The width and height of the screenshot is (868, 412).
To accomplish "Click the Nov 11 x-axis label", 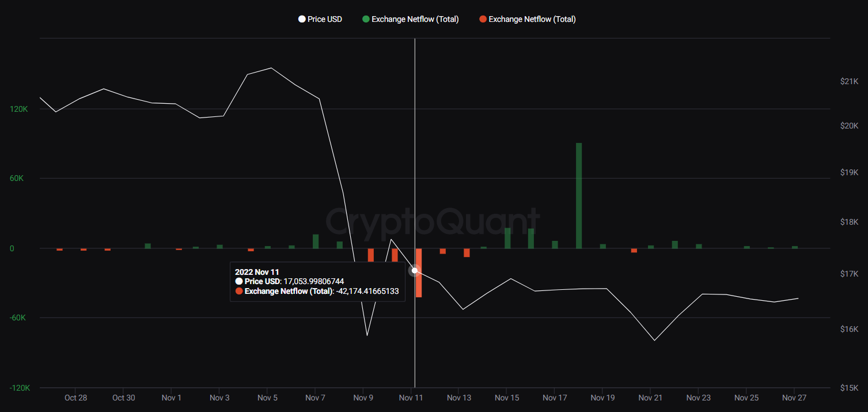I will (x=411, y=398).
